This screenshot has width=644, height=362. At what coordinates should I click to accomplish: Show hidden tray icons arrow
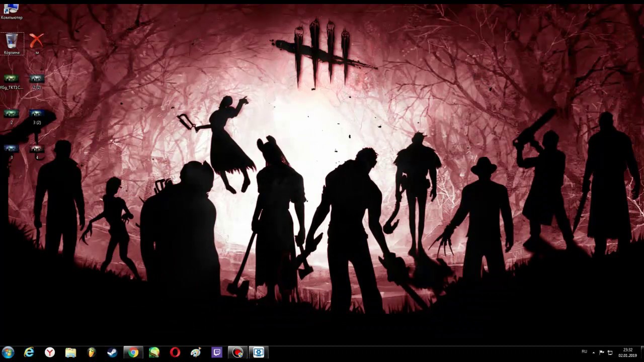[x=594, y=352]
